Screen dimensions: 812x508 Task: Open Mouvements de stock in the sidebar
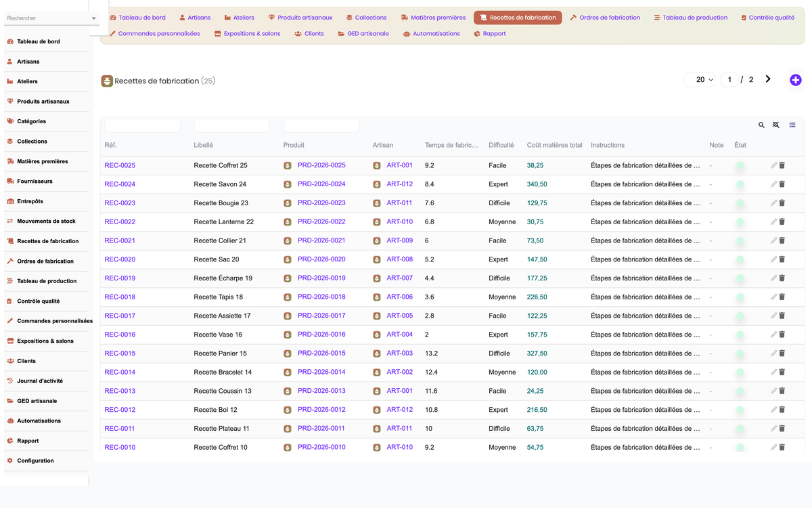tap(47, 221)
